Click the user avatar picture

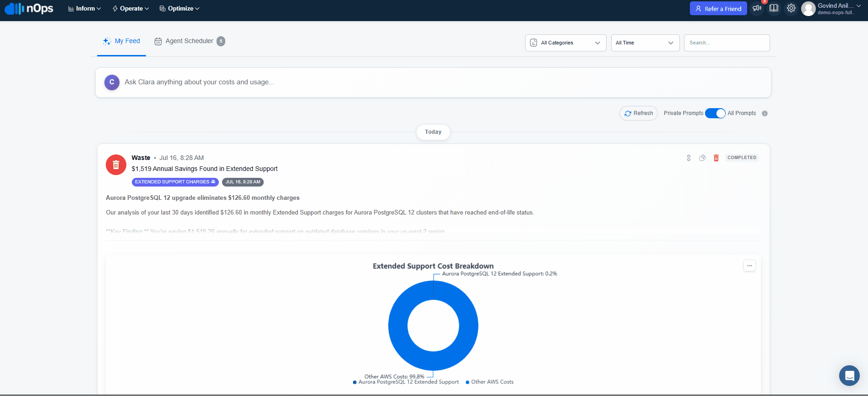[x=808, y=9]
